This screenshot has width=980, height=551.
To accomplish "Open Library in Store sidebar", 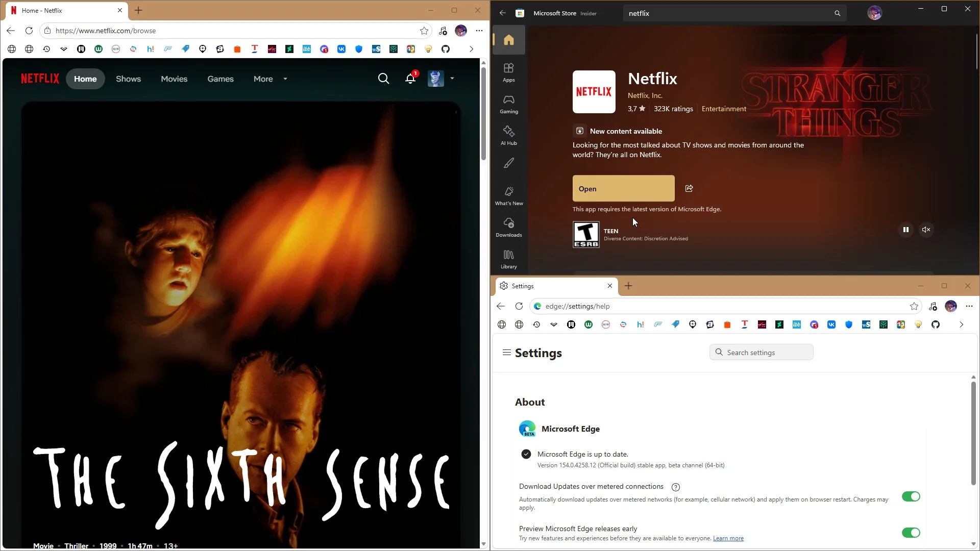I will (x=508, y=259).
